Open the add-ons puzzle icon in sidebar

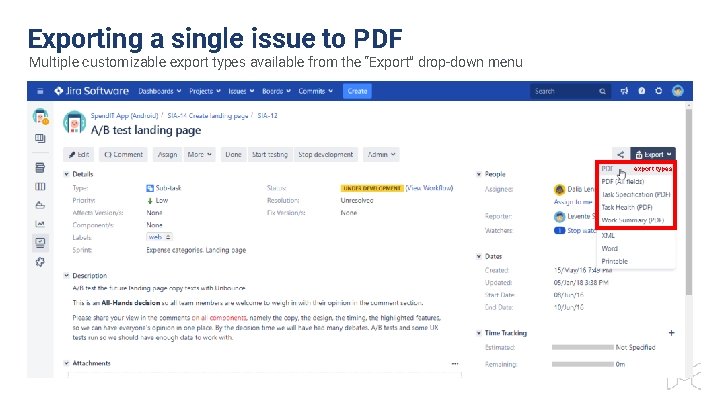click(x=40, y=262)
